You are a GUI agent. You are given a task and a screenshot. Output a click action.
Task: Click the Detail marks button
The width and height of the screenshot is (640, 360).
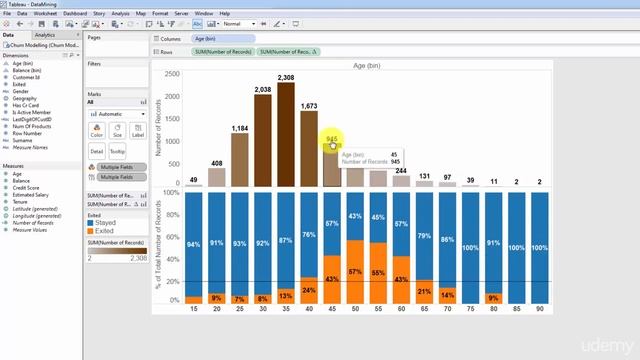click(x=97, y=151)
